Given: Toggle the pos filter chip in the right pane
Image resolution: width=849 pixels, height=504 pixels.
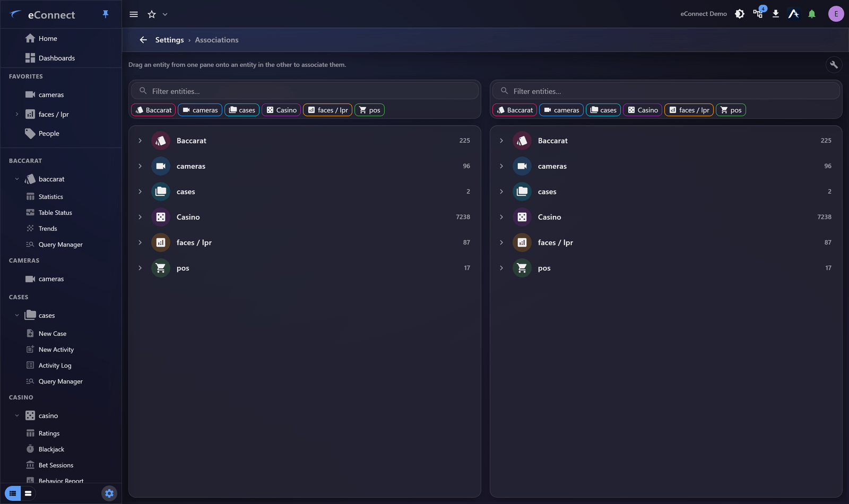Looking at the screenshot, I should [x=731, y=110].
